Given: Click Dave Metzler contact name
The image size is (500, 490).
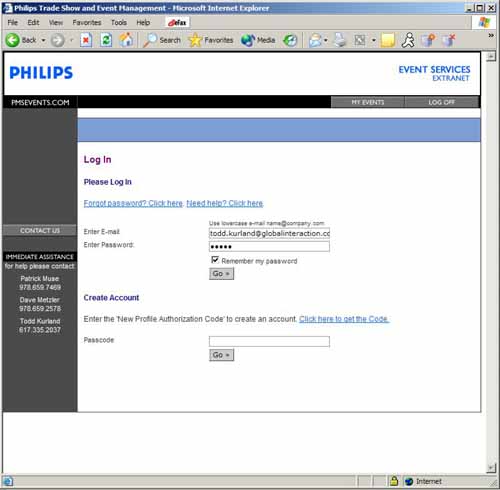Looking at the screenshot, I should (x=40, y=300).
